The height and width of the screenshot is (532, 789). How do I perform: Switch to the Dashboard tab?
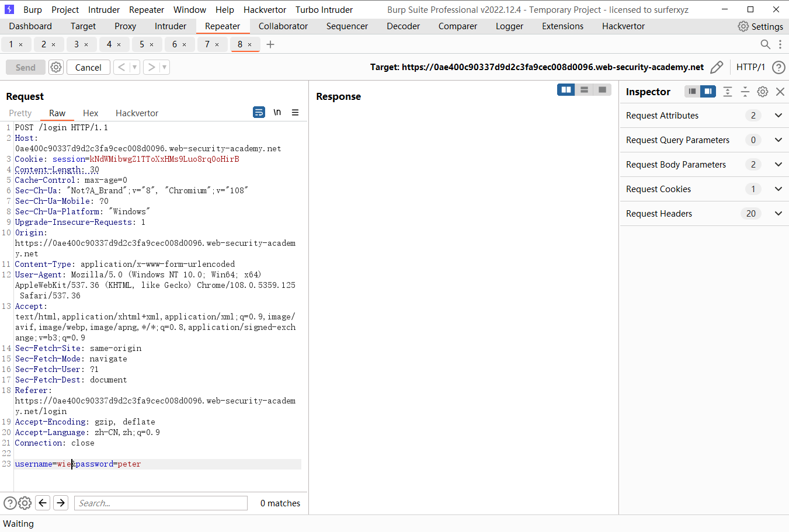point(30,26)
